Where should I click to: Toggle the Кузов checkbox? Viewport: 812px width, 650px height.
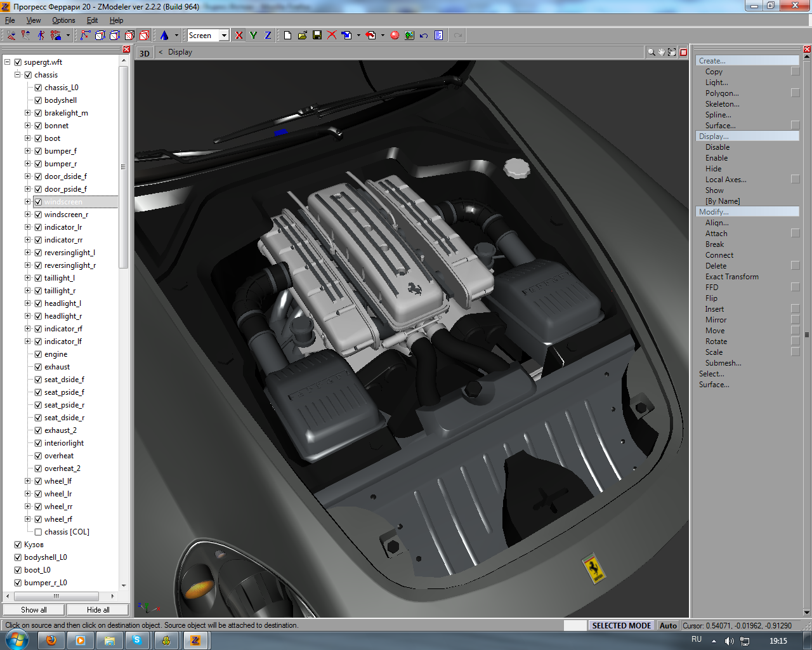coord(18,545)
